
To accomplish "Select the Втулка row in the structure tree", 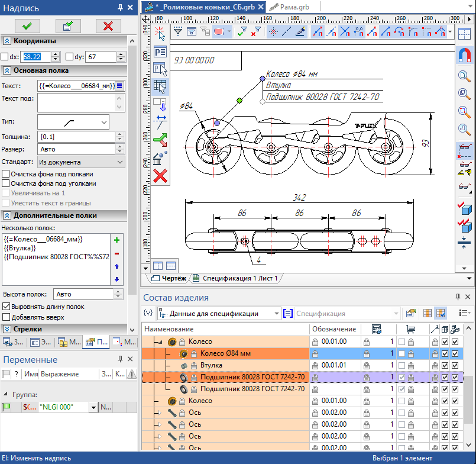I will click(211, 365).
